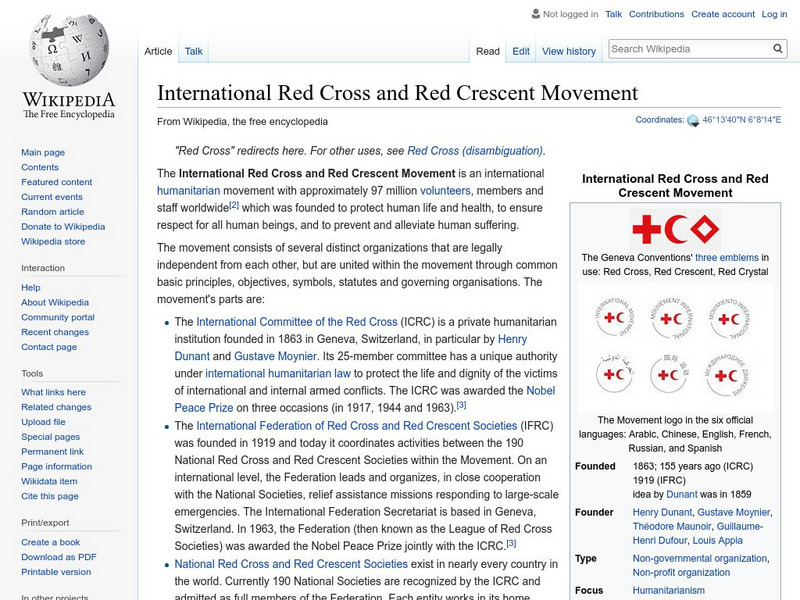Open Non-profit organization link
Image resolution: width=800 pixels, height=600 pixels.
click(x=681, y=572)
